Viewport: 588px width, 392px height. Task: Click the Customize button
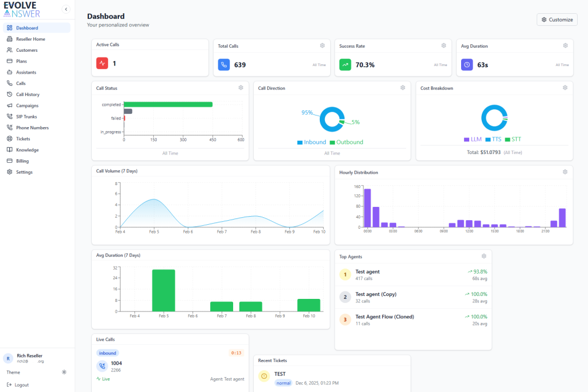coord(557,20)
